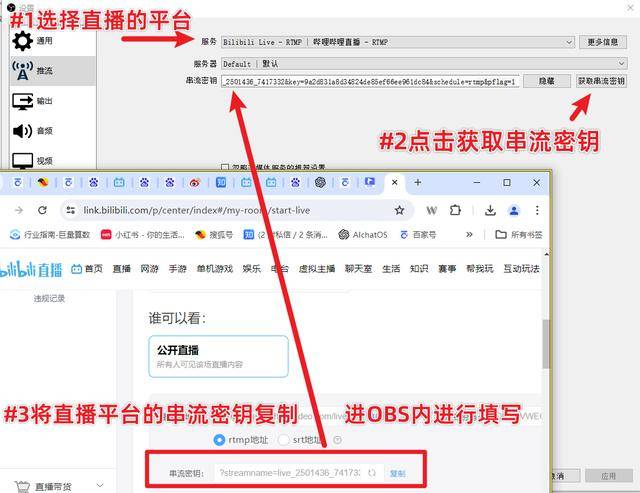This screenshot has height=493, width=640.
Task: Open a new browser tab with plus
Action: [418, 182]
